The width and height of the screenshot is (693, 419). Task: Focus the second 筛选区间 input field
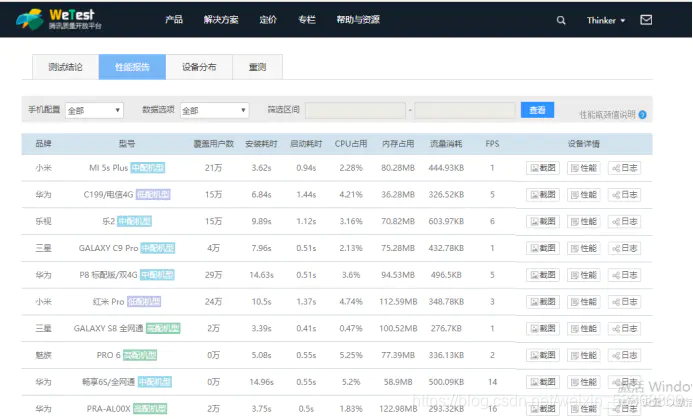pos(465,110)
